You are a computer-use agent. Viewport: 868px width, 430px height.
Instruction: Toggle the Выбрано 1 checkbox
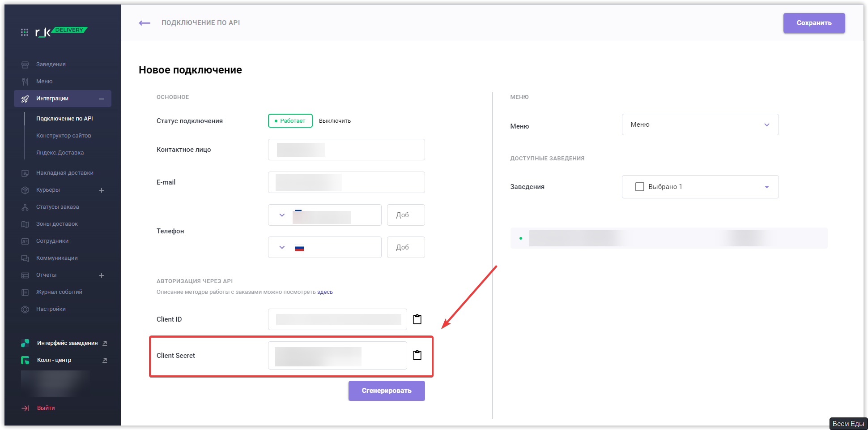pos(640,187)
